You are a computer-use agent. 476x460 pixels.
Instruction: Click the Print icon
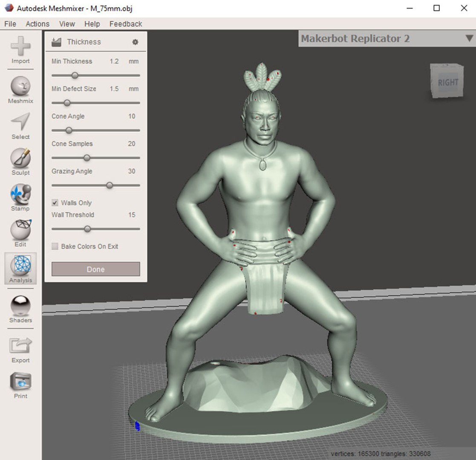point(20,381)
